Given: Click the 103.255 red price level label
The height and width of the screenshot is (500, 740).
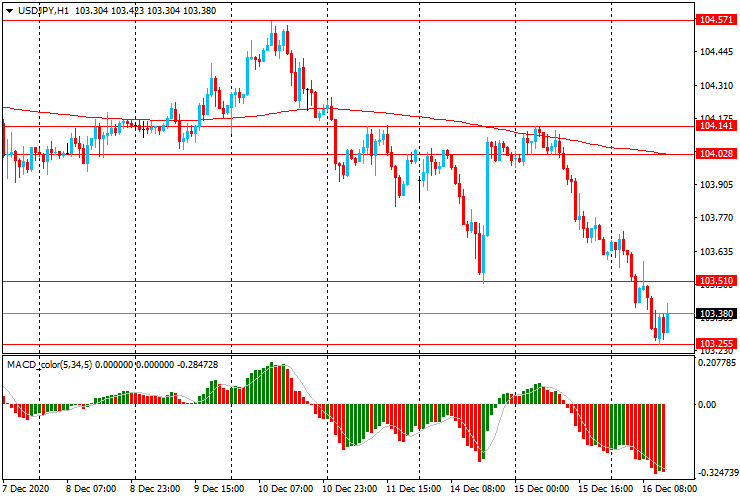Looking at the screenshot, I should tap(716, 344).
